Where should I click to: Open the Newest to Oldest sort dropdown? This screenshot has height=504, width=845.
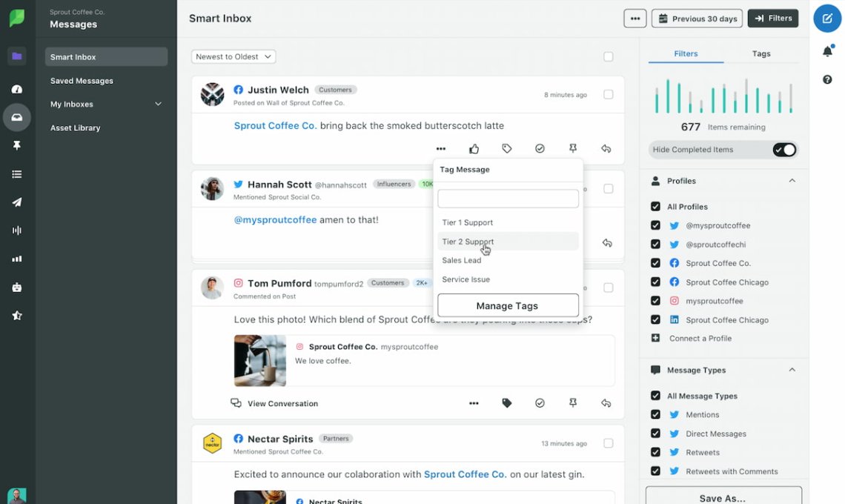(233, 56)
